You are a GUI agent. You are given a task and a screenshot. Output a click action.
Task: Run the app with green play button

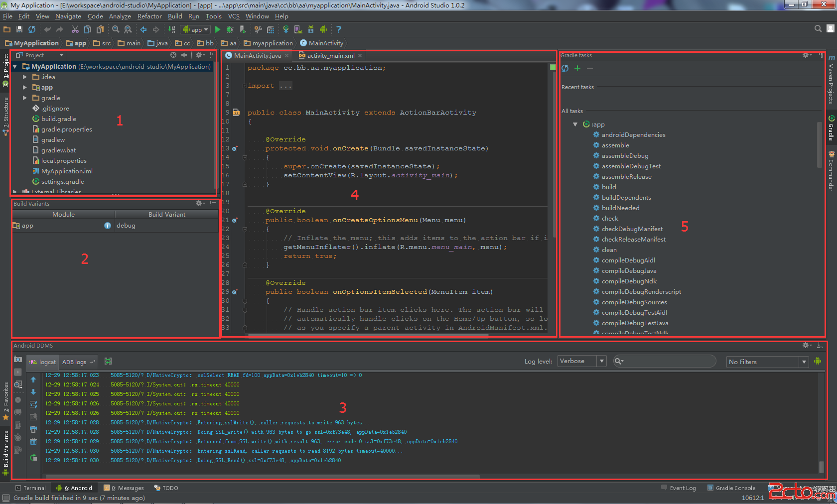point(217,30)
